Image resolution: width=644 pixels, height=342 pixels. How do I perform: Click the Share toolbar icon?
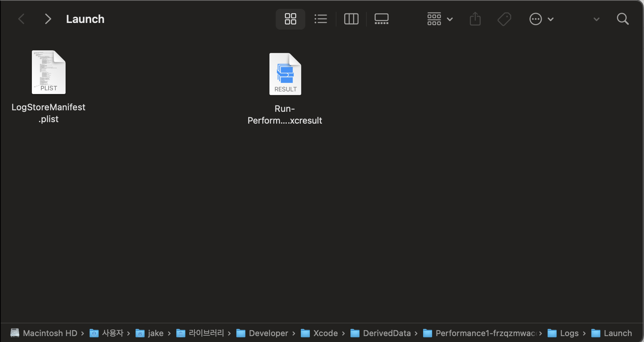click(x=475, y=19)
